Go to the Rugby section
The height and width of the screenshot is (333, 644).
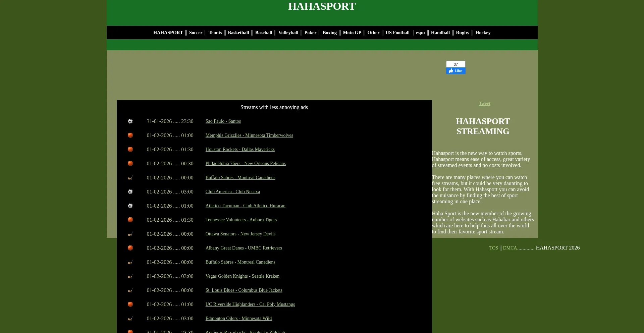point(462,33)
